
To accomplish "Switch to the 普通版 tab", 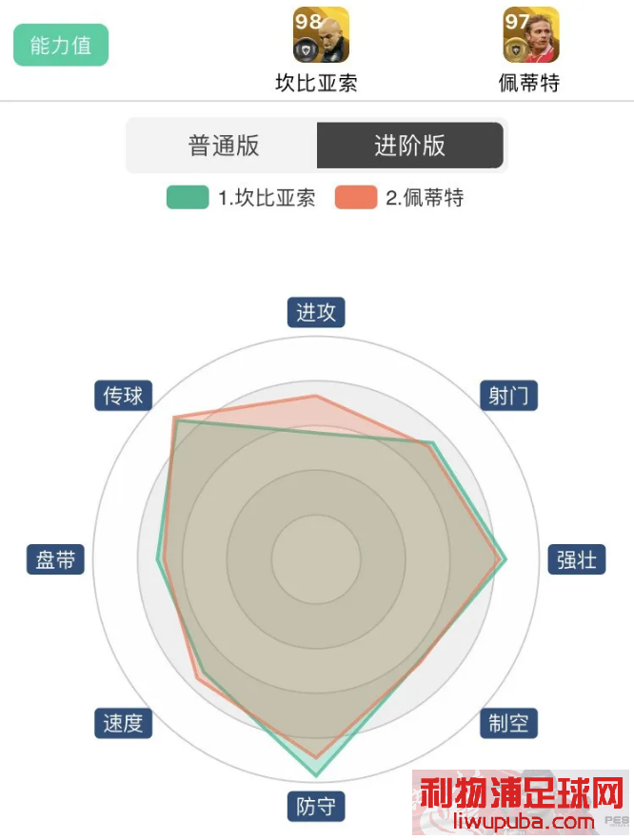I will (x=223, y=146).
